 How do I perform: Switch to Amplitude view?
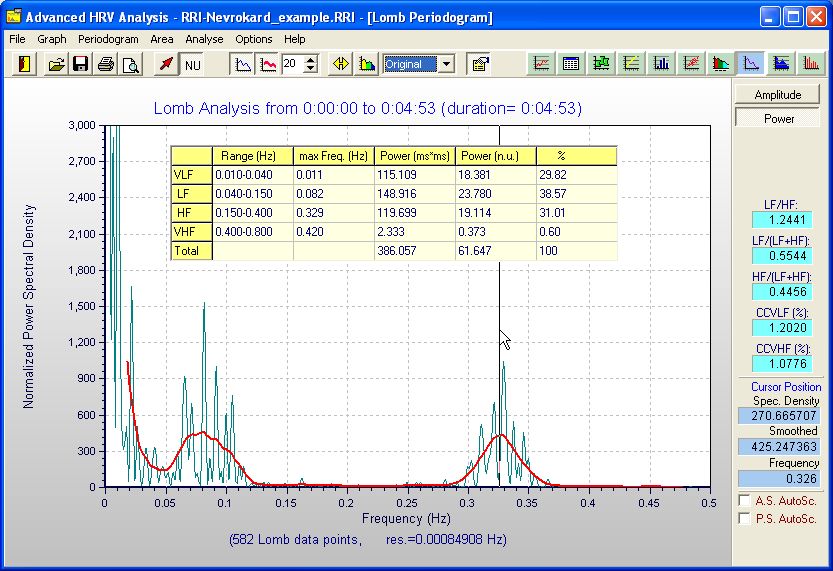coord(778,94)
